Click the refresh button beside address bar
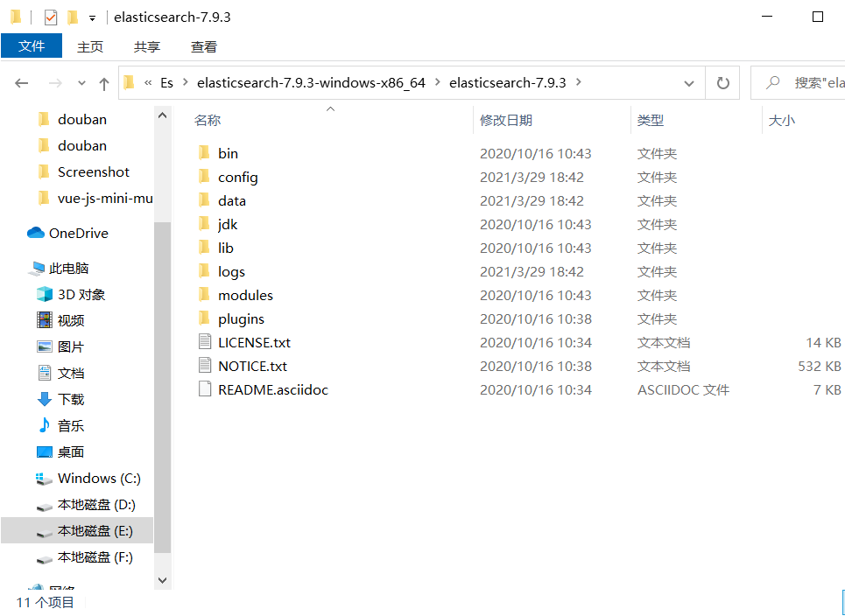The width and height of the screenshot is (845, 616). pyautogui.click(x=722, y=83)
